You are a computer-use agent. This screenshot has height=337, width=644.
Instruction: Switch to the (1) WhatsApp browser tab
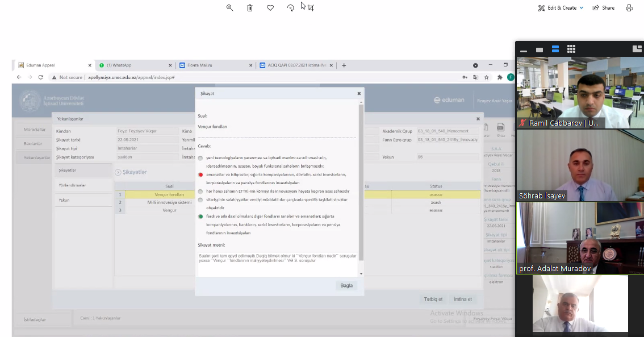tap(133, 65)
